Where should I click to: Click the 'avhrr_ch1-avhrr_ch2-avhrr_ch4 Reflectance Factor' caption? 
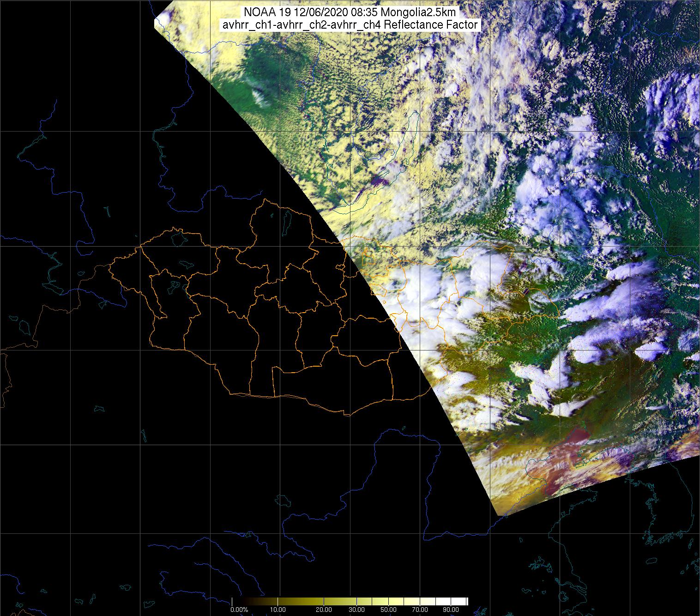(x=350, y=25)
